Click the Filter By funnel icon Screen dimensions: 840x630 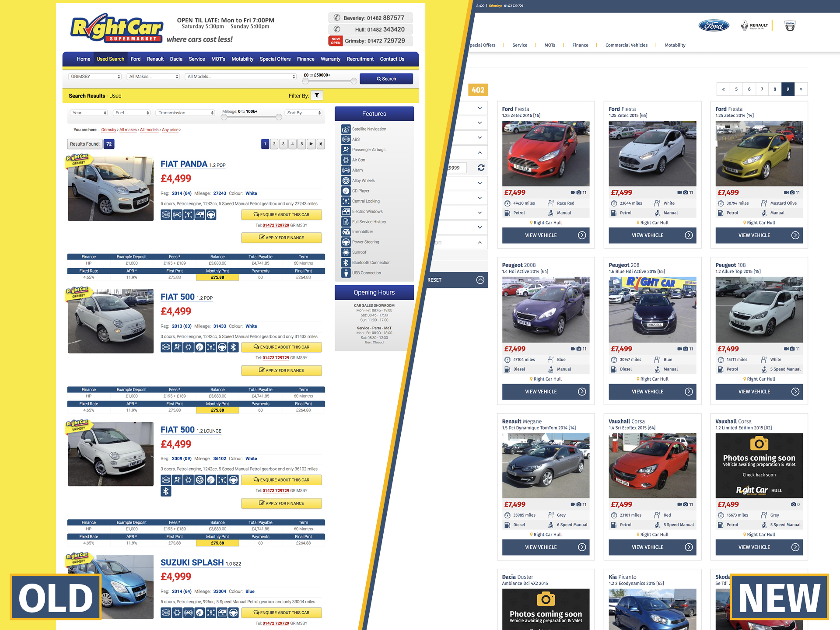tap(317, 95)
